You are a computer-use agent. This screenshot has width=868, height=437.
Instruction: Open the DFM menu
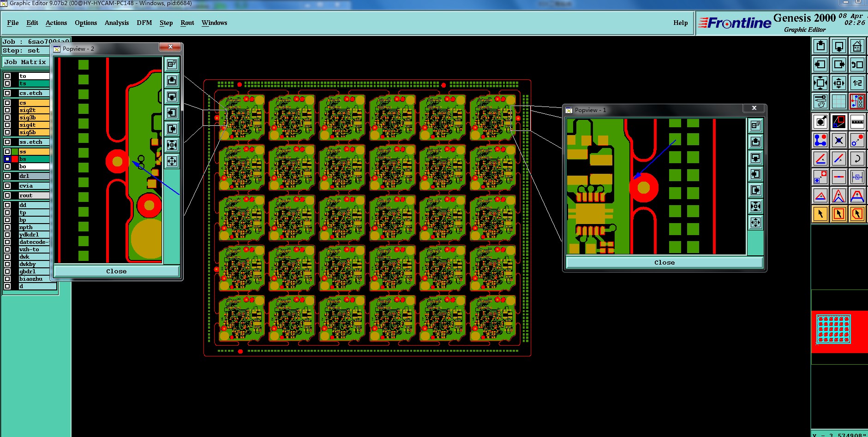pos(144,23)
